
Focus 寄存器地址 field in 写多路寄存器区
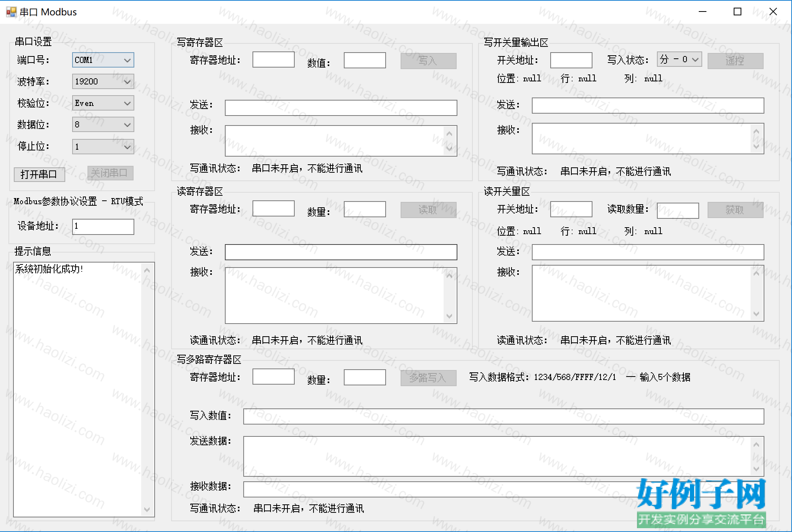pyautogui.click(x=273, y=377)
